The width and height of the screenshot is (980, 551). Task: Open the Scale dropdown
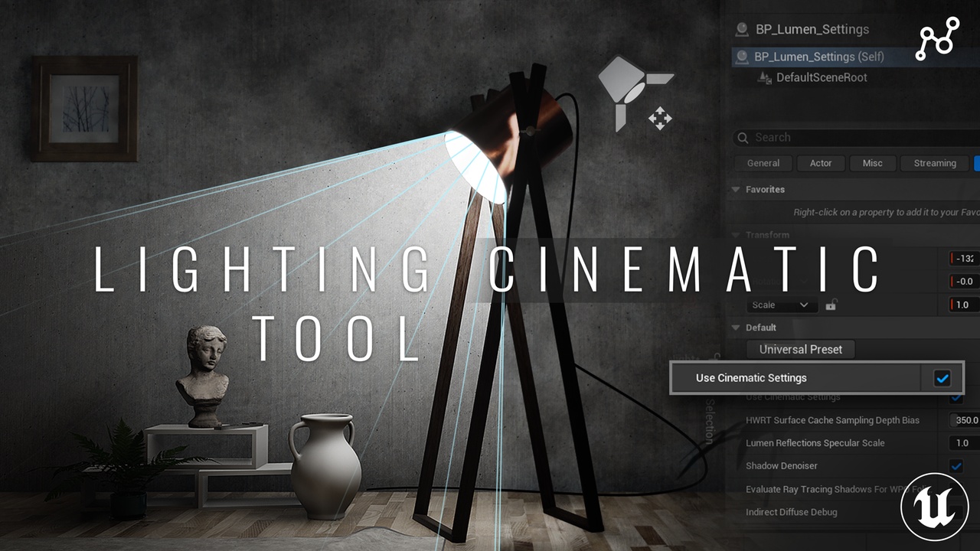coord(781,305)
